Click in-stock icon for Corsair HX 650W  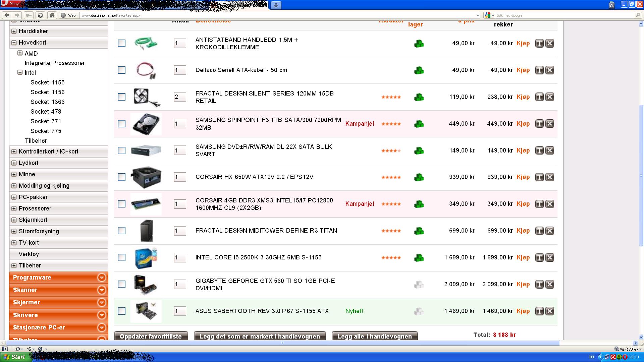coord(419,177)
